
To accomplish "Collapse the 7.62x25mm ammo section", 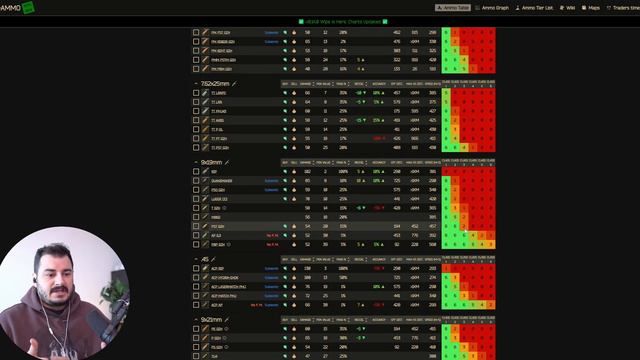I will (196, 84).
